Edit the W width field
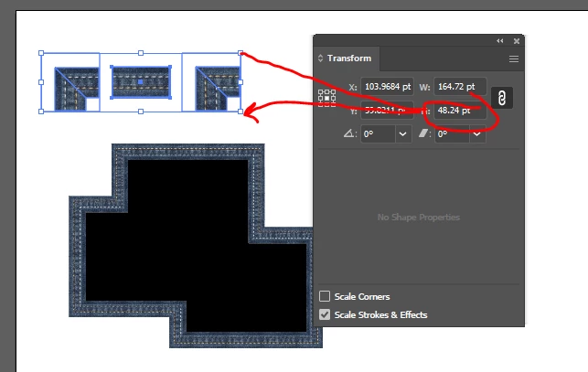Image resolution: width=588 pixels, height=372 pixels. click(460, 87)
